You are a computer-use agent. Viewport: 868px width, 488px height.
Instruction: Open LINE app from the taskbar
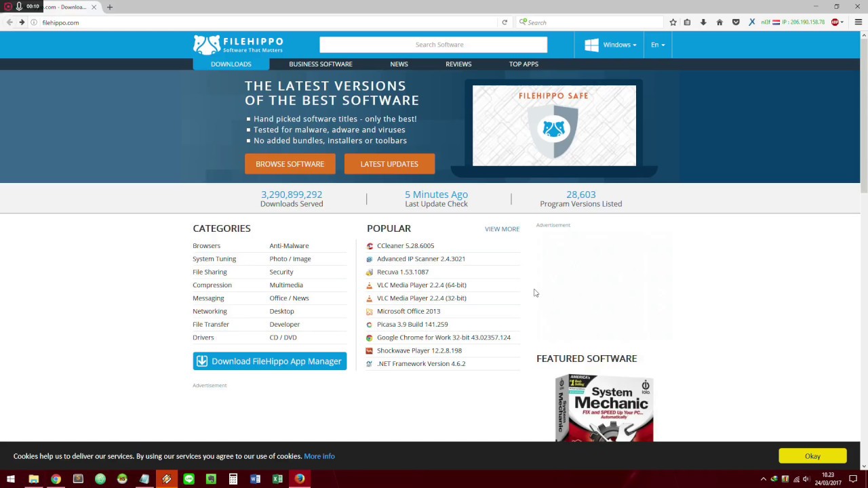(x=189, y=479)
